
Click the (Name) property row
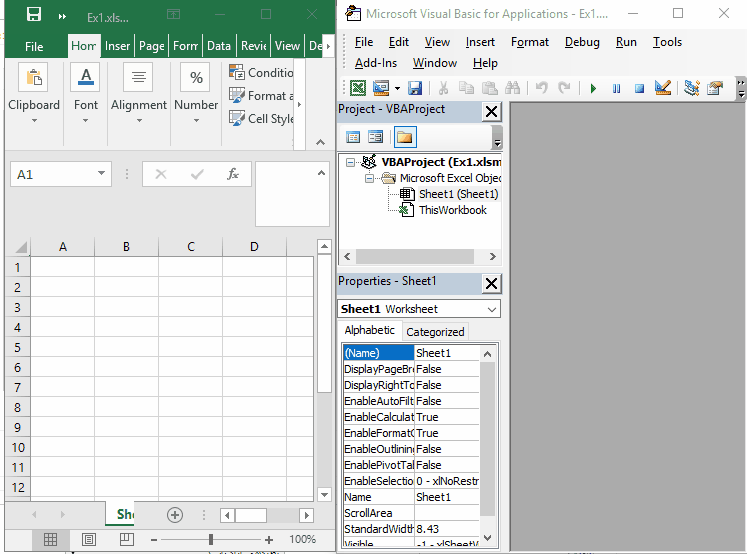click(411, 353)
